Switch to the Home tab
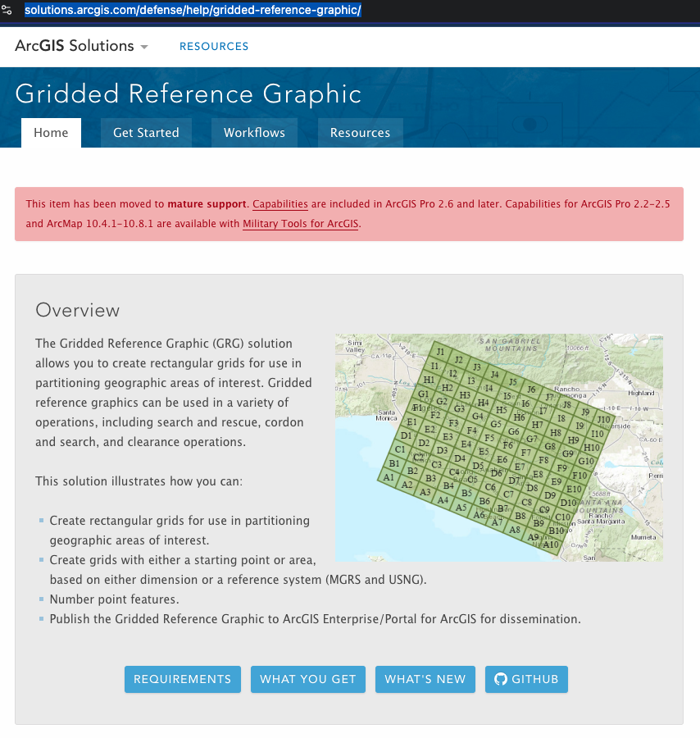This screenshot has height=738, width=700. coord(51,133)
